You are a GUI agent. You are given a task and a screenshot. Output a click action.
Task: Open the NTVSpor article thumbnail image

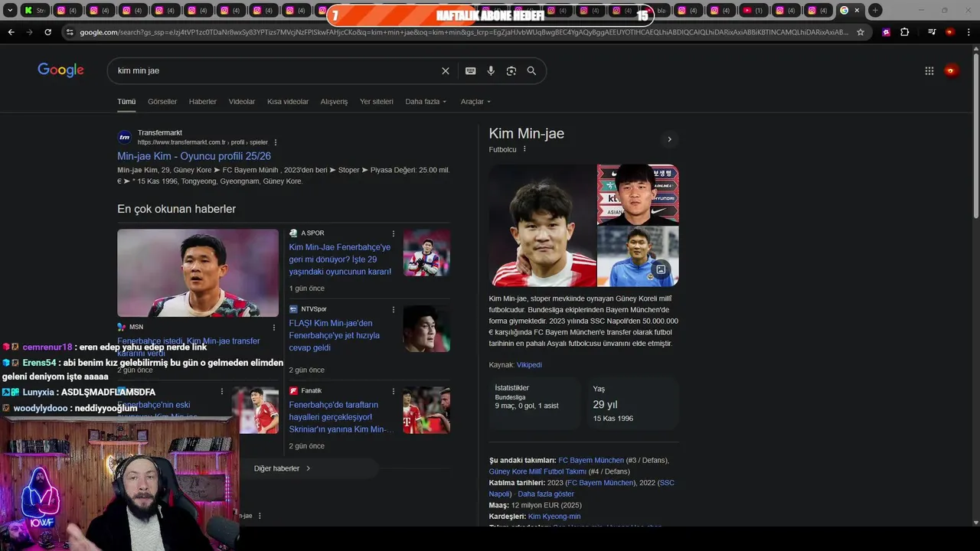[426, 329]
